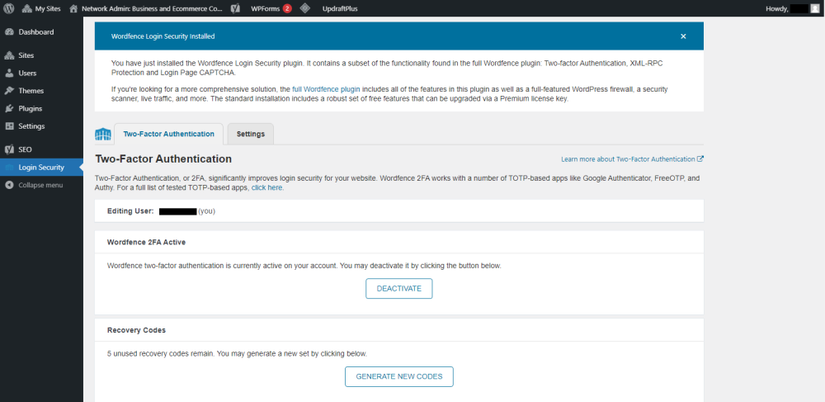
Task: Click the WordPress logo icon
Action: pyautogui.click(x=9, y=8)
